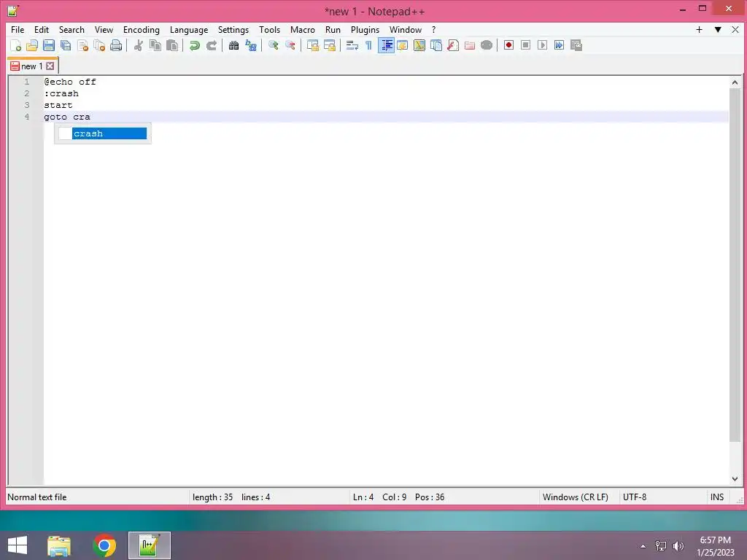This screenshot has height=560, width=747.
Task: Click the X button in the menu bar
Action: pos(735,29)
